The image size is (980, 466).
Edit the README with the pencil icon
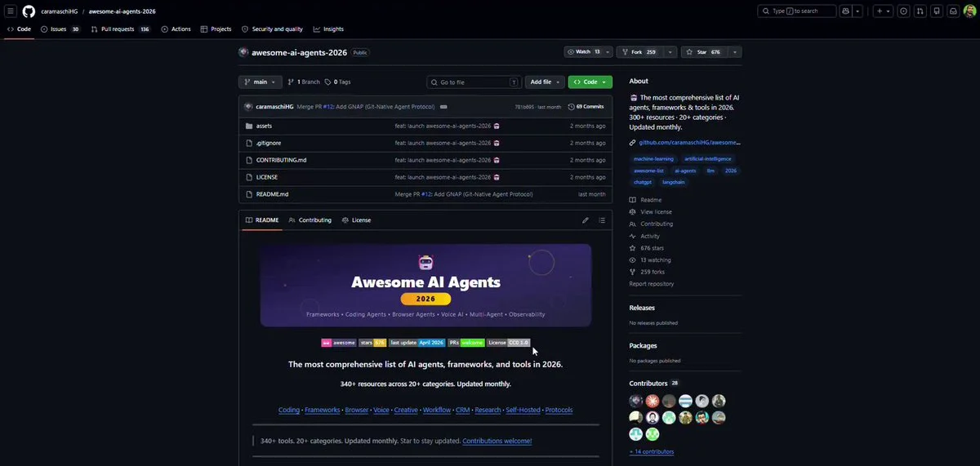click(x=586, y=220)
